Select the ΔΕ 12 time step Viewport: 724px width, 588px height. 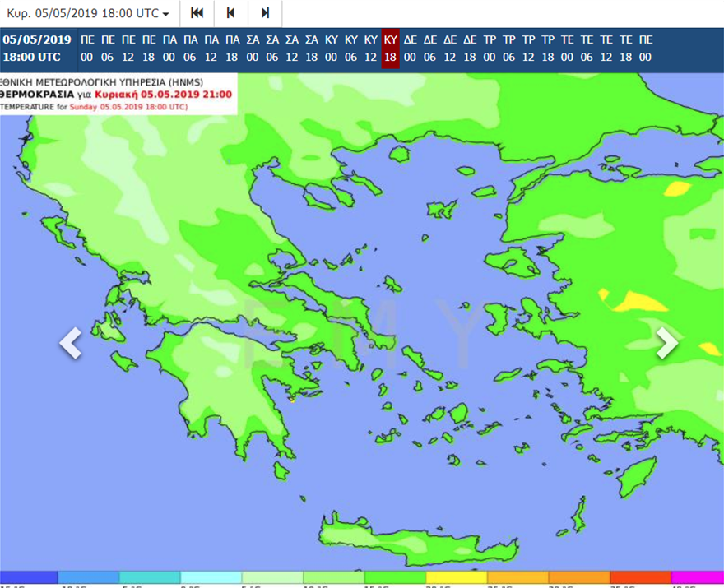[x=450, y=49]
